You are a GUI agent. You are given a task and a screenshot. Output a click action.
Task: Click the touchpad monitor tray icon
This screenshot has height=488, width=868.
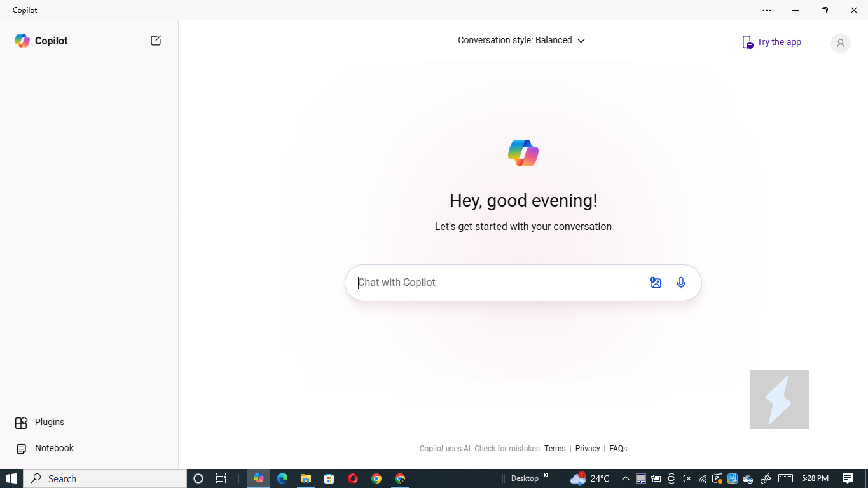pyautogui.click(x=641, y=478)
